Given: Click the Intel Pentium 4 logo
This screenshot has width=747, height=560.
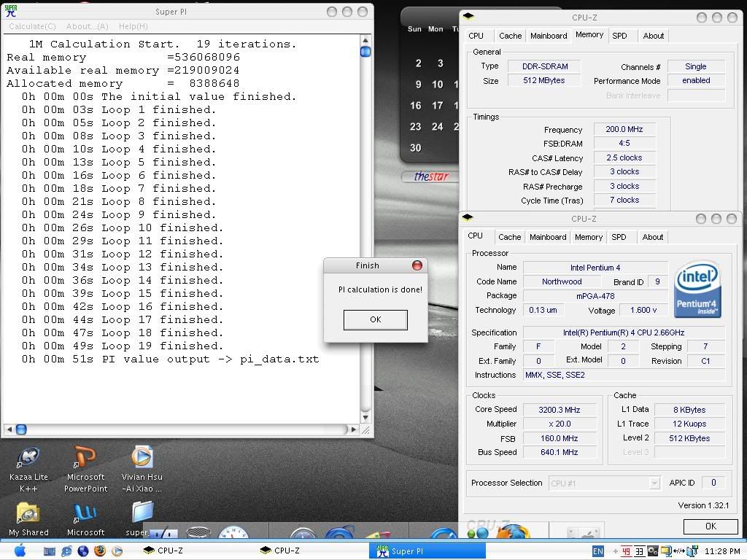Looking at the screenshot, I should 697,289.
